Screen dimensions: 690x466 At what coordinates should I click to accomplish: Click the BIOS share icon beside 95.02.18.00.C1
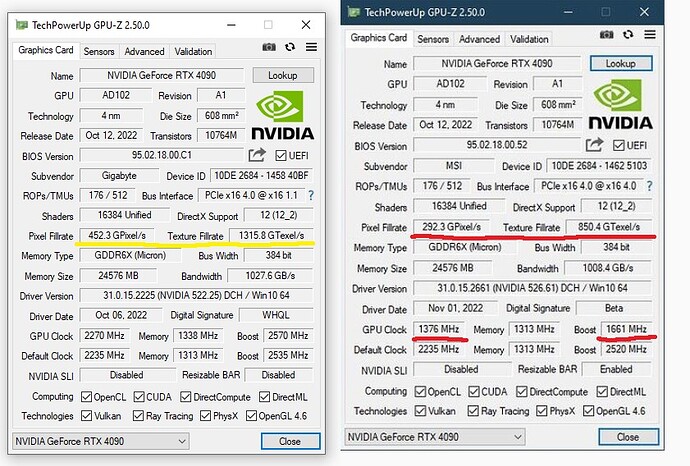click(x=257, y=155)
